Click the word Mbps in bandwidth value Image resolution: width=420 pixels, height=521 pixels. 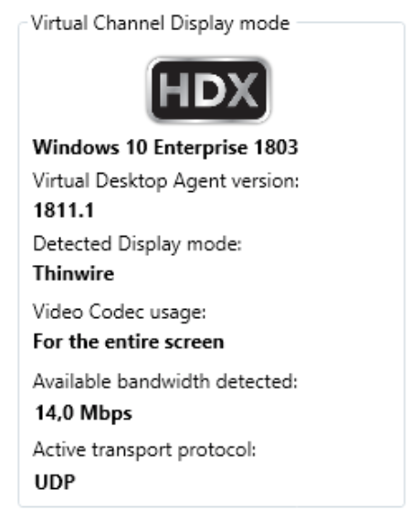click(x=106, y=414)
